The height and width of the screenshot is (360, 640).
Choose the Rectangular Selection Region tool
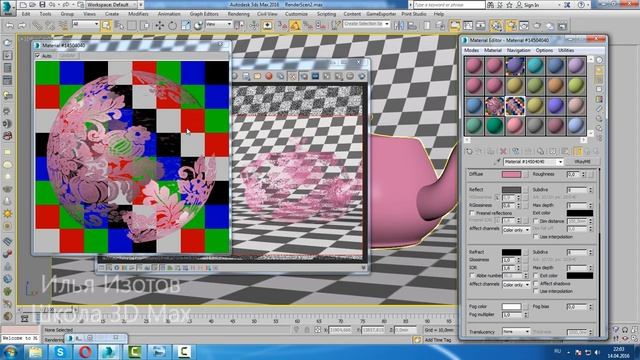(132, 25)
